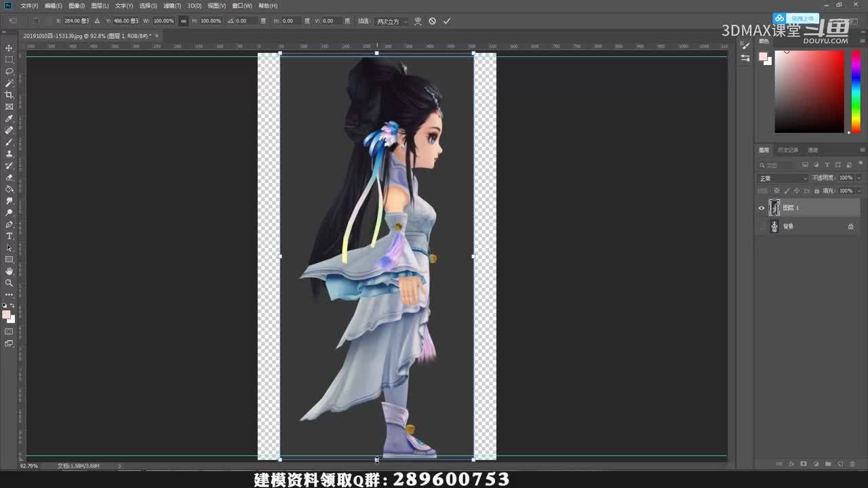The image size is (868, 488).
Task: Select the Crop tool
Action: pos(9,95)
